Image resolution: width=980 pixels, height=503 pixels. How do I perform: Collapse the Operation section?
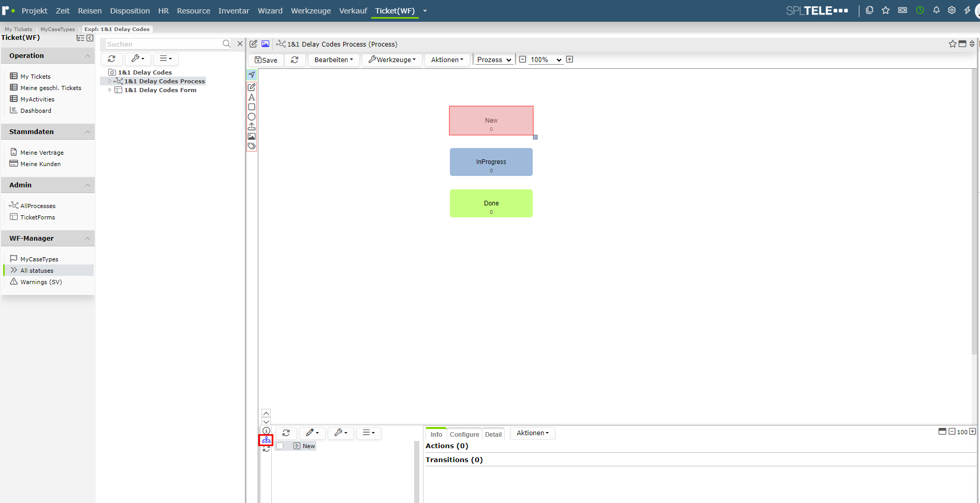87,56
